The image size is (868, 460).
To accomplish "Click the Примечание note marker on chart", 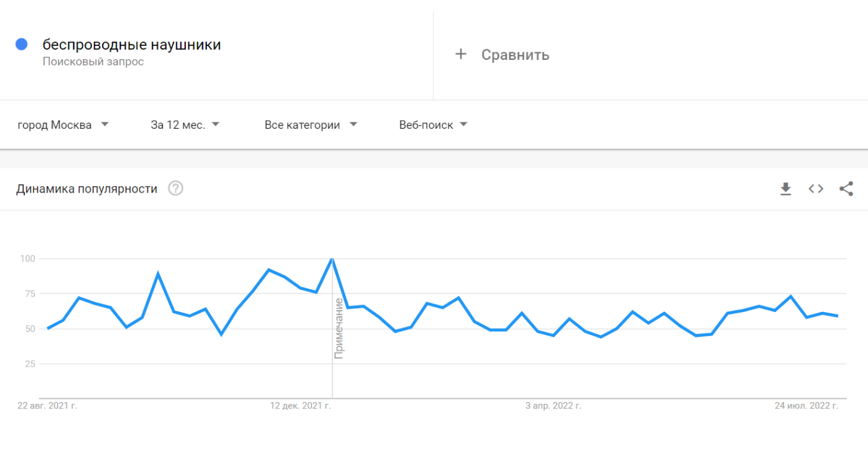I will coord(339,328).
